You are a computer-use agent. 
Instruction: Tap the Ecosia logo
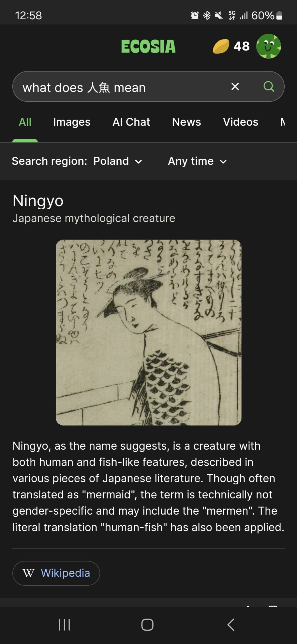pyautogui.click(x=148, y=47)
